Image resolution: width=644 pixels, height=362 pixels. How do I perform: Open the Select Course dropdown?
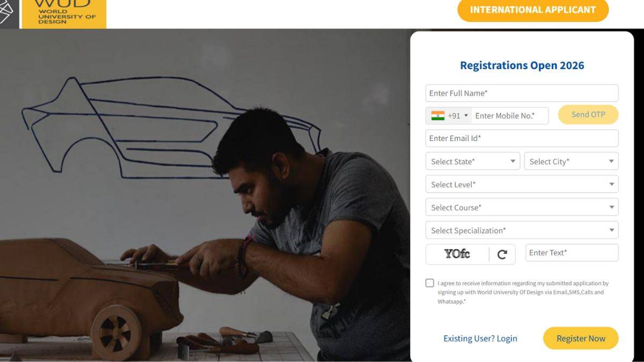[x=522, y=208]
